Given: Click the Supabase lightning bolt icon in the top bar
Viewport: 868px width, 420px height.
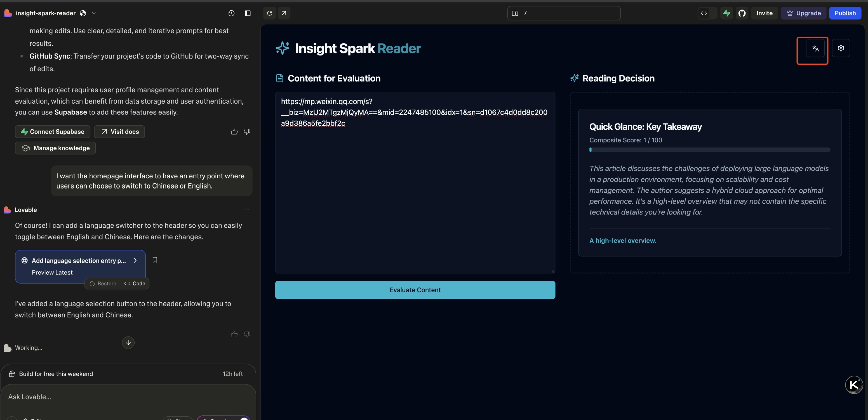Looking at the screenshot, I should pyautogui.click(x=726, y=13).
